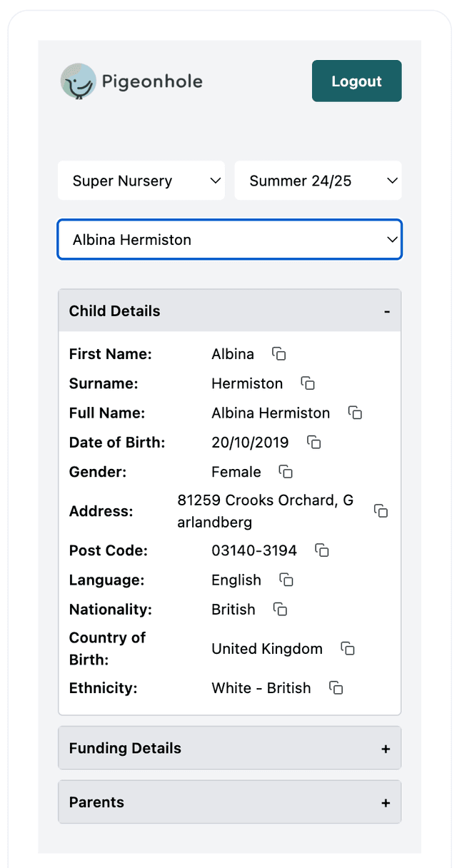
Task: Copy the Country of Birth value
Action: [348, 649]
